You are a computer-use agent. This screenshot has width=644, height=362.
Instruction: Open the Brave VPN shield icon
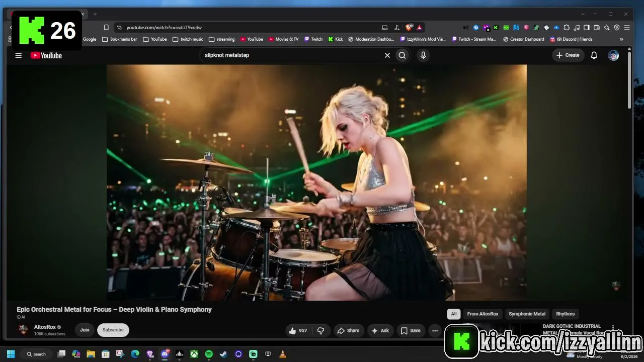617,28
